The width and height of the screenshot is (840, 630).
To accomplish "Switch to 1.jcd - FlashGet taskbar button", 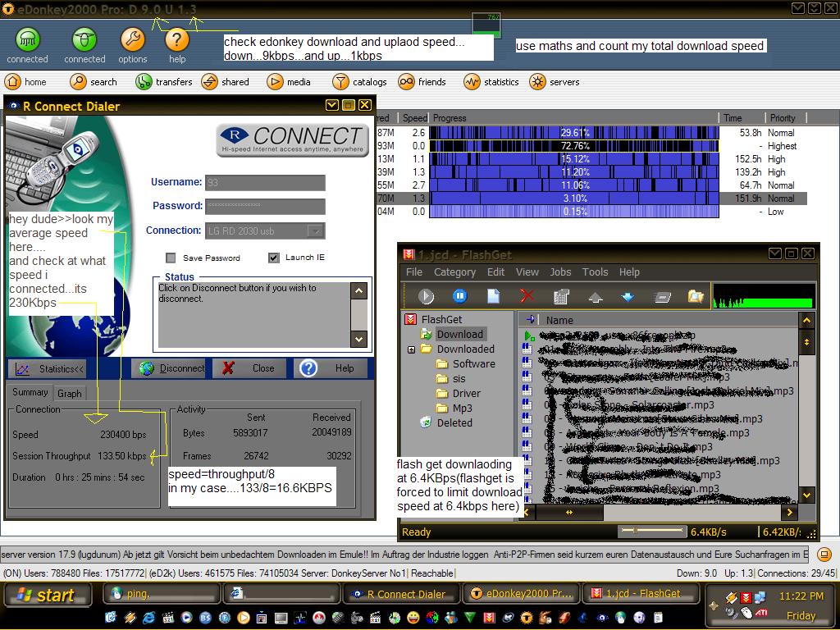I will pyautogui.click(x=641, y=594).
